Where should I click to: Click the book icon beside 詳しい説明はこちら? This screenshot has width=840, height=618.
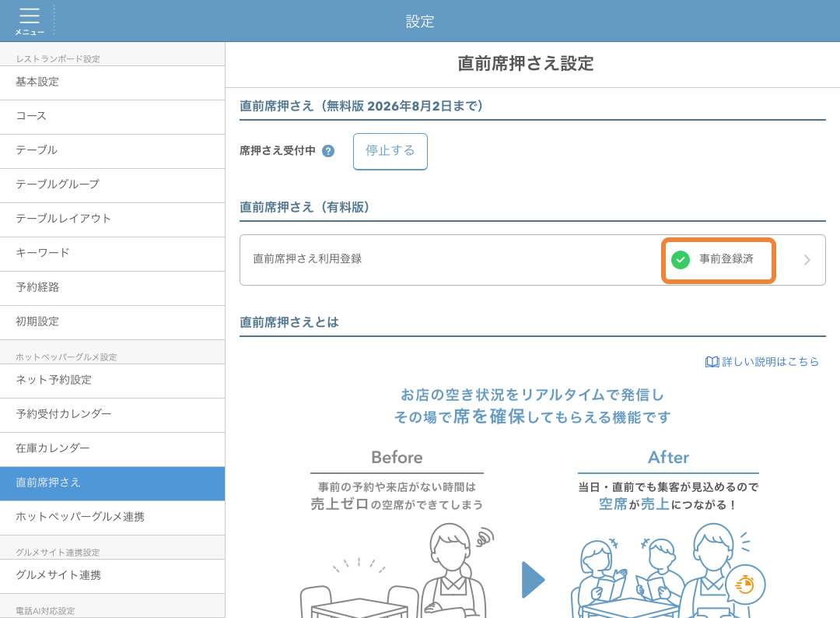click(711, 362)
